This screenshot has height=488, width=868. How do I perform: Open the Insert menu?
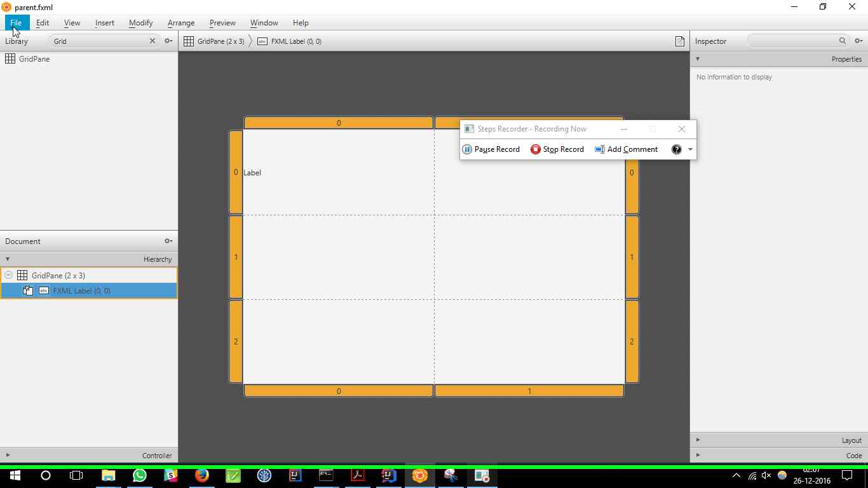(105, 23)
